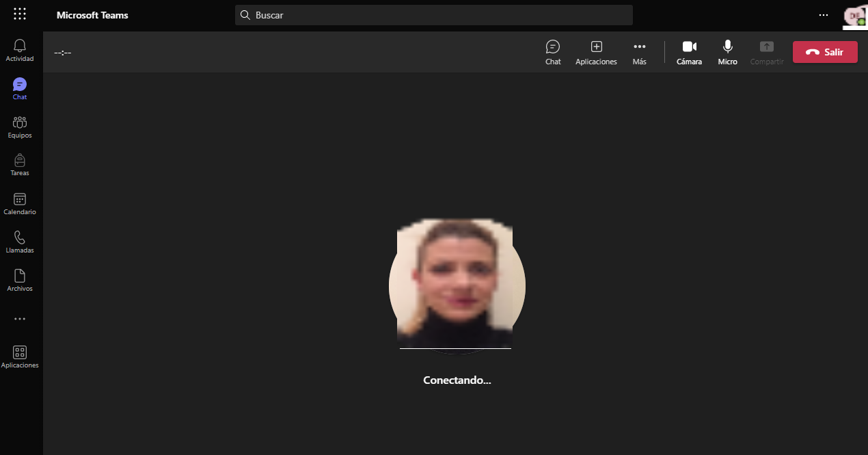Open Archivos in the sidebar
Viewport: 868px width, 455px height.
click(x=20, y=281)
